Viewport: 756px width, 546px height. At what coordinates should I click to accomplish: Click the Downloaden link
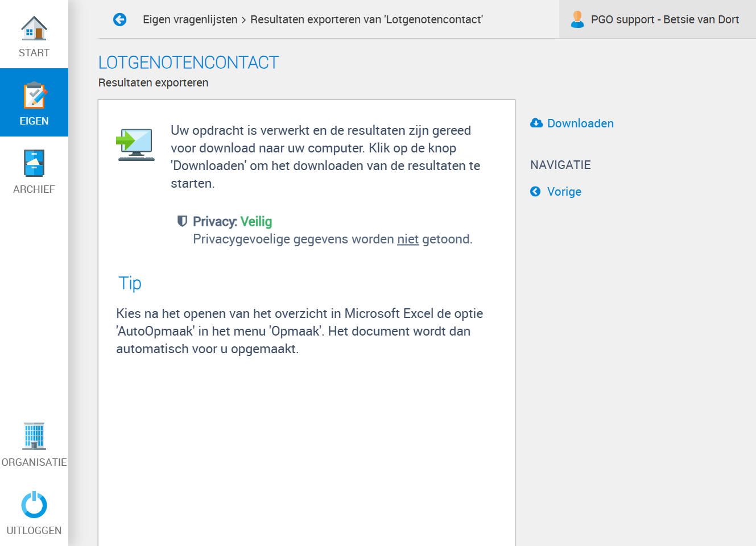[x=580, y=123]
